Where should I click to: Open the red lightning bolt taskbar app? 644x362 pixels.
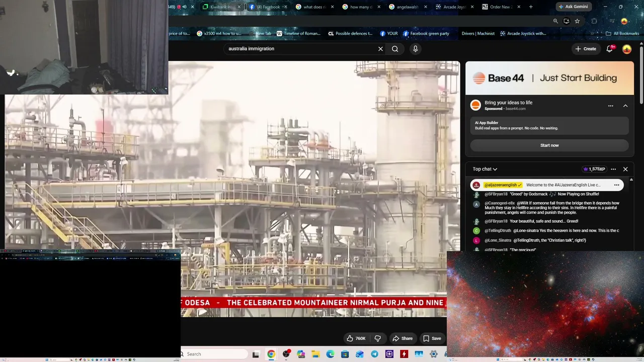(x=404, y=354)
